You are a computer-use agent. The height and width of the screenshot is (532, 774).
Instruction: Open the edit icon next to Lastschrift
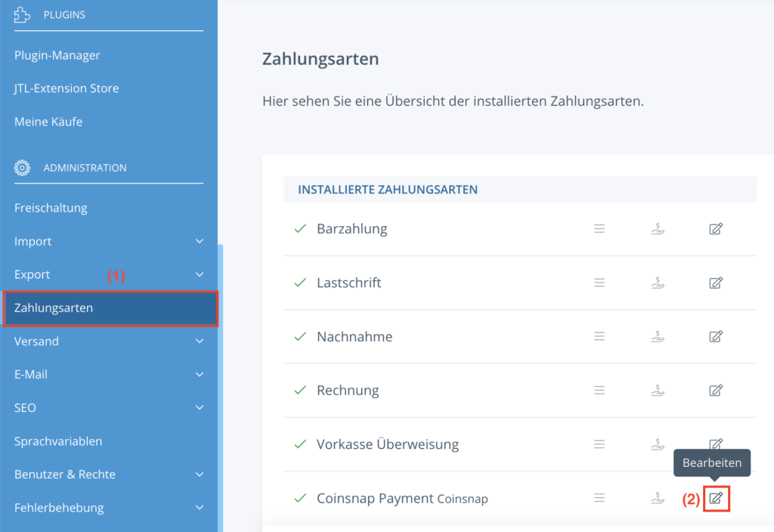point(716,283)
